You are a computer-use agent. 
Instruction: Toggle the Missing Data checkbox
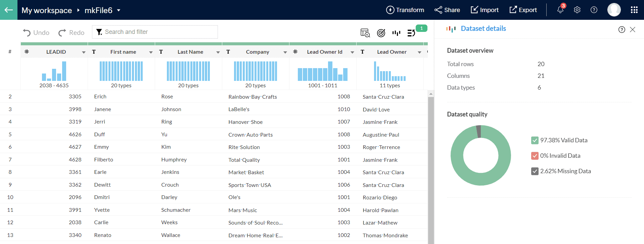click(x=535, y=171)
